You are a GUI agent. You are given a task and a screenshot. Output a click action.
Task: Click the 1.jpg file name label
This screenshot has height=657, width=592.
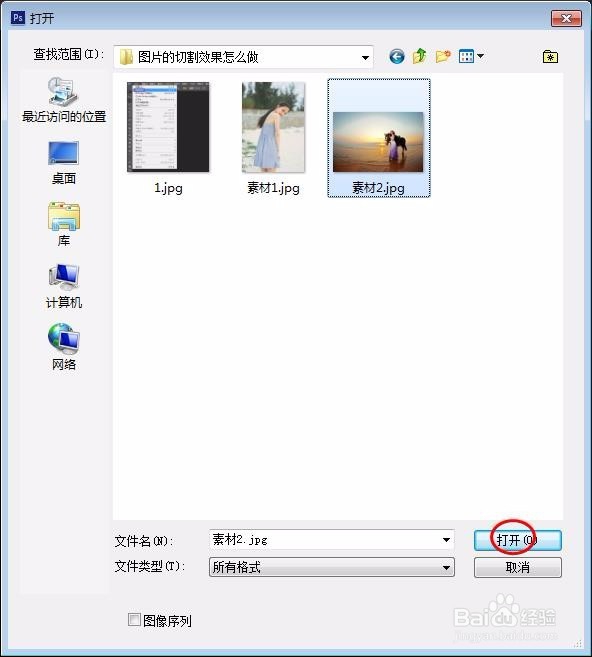(168, 188)
